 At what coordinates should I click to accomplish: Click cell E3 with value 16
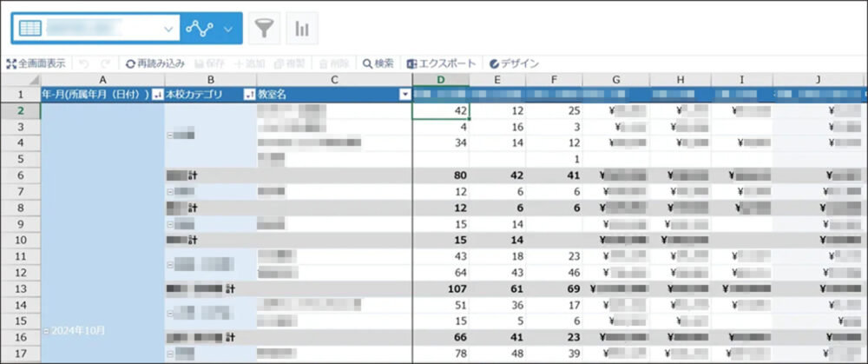pyautogui.click(x=497, y=127)
